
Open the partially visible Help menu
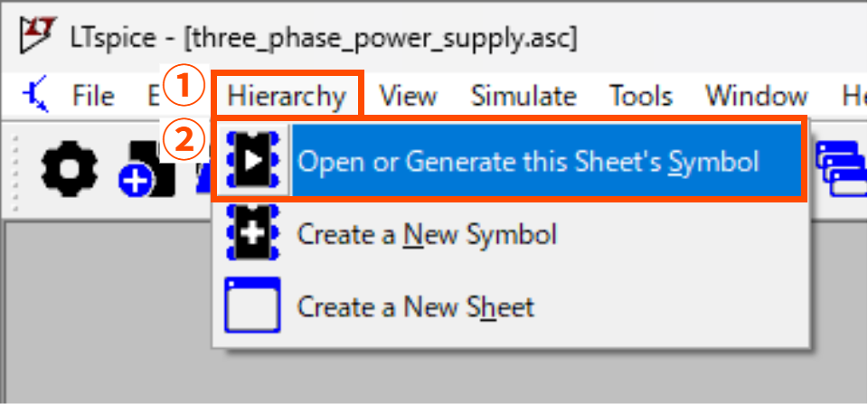[854, 96]
